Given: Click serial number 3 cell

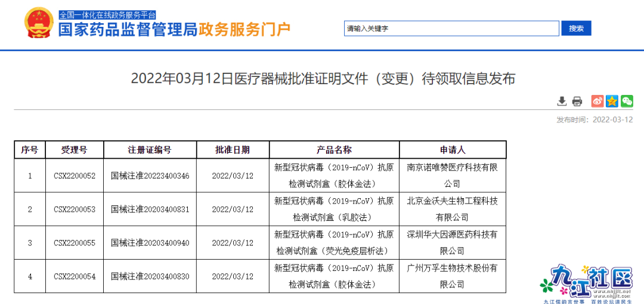Looking at the screenshot, I should (30, 242).
